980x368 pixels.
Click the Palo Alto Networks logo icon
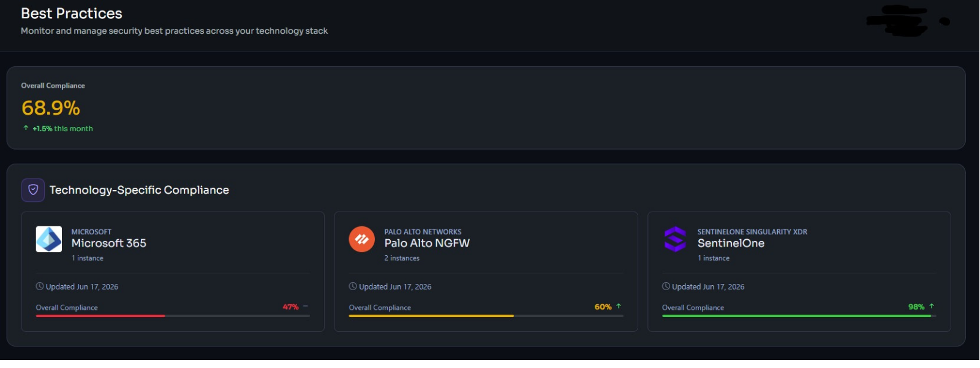(x=361, y=239)
